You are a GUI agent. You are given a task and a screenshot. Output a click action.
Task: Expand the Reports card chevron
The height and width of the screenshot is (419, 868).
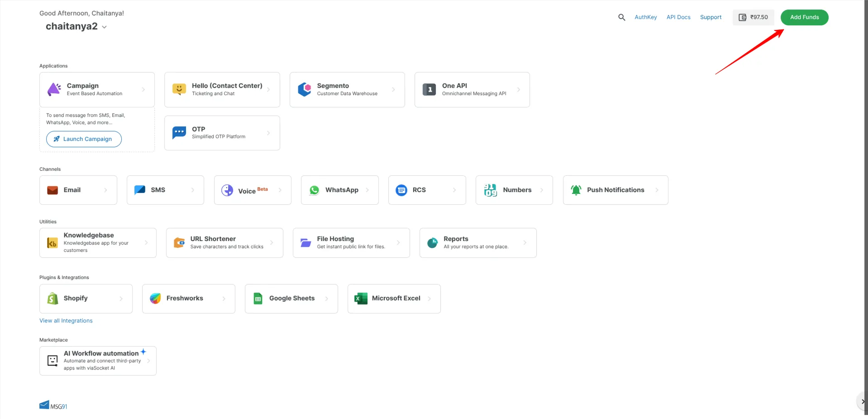click(525, 243)
